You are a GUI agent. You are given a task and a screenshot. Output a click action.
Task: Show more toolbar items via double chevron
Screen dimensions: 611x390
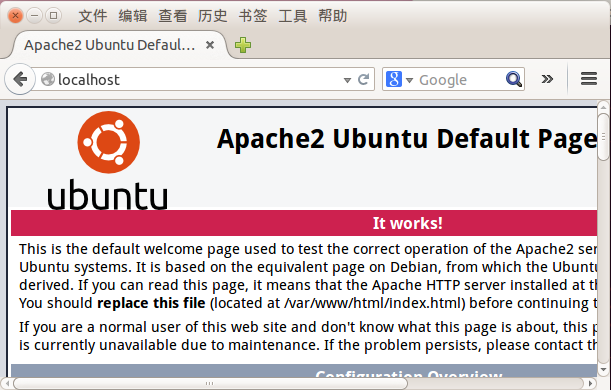[547, 79]
